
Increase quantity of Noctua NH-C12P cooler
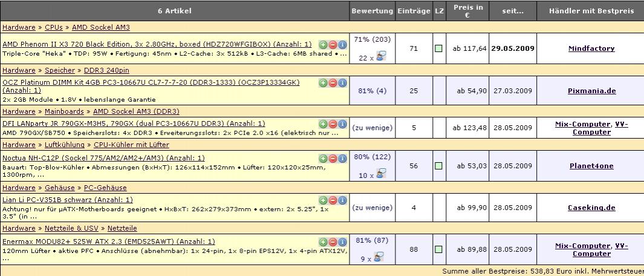point(323,159)
